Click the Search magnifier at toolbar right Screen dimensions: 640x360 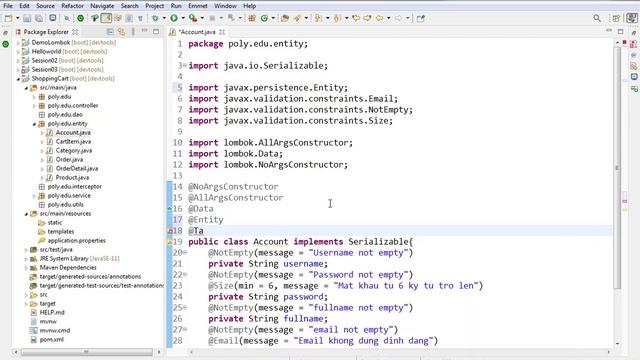click(597, 18)
